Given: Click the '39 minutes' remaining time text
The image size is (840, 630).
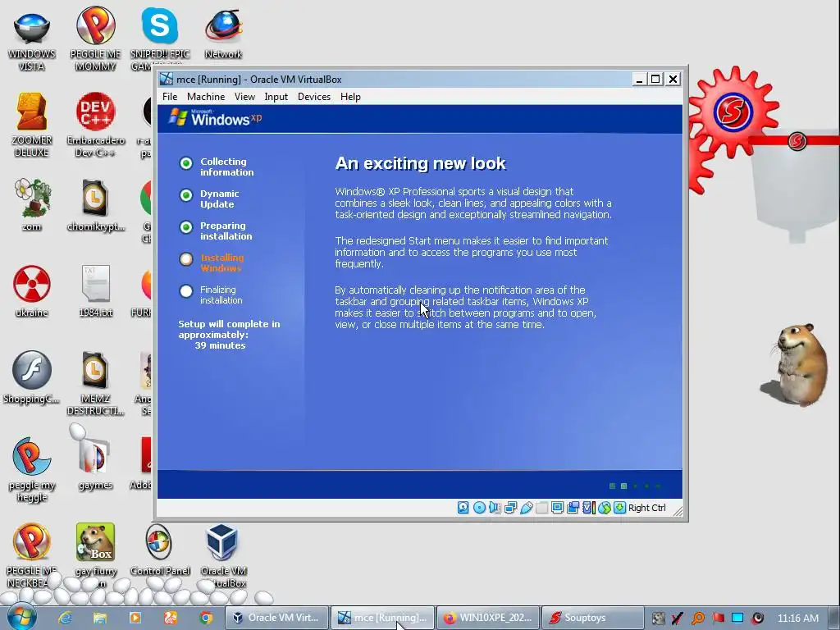Looking at the screenshot, I should [x=220, y=345].
